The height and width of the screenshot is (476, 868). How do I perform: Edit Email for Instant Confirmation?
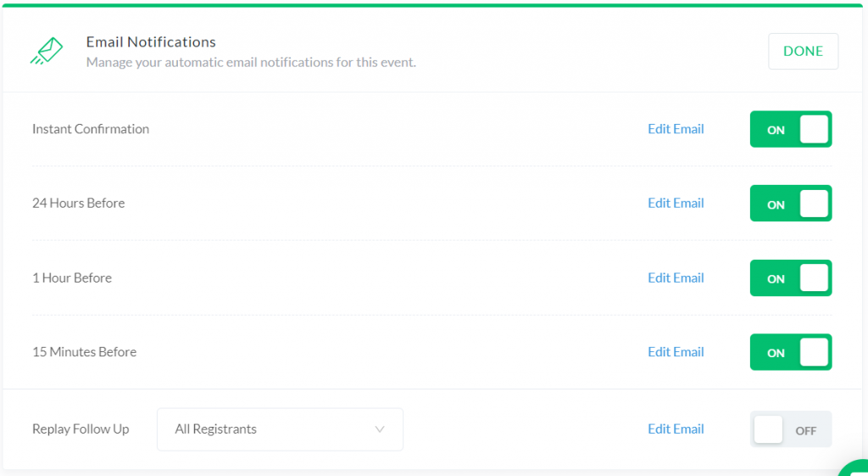(x=676, y=129)
